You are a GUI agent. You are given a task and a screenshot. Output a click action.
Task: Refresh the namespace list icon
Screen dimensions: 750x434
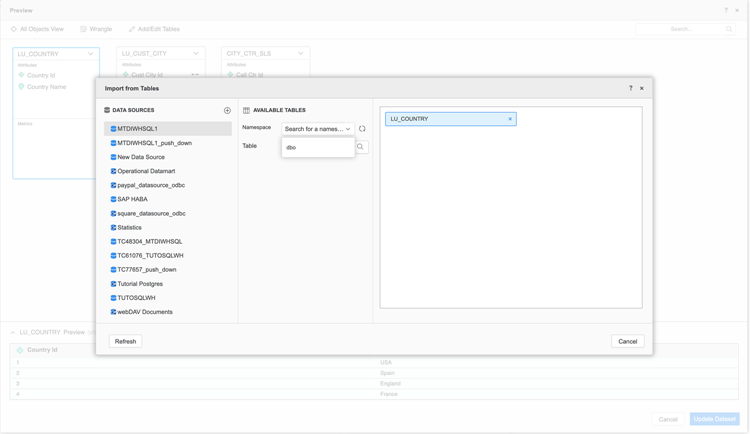pos(362,129)
